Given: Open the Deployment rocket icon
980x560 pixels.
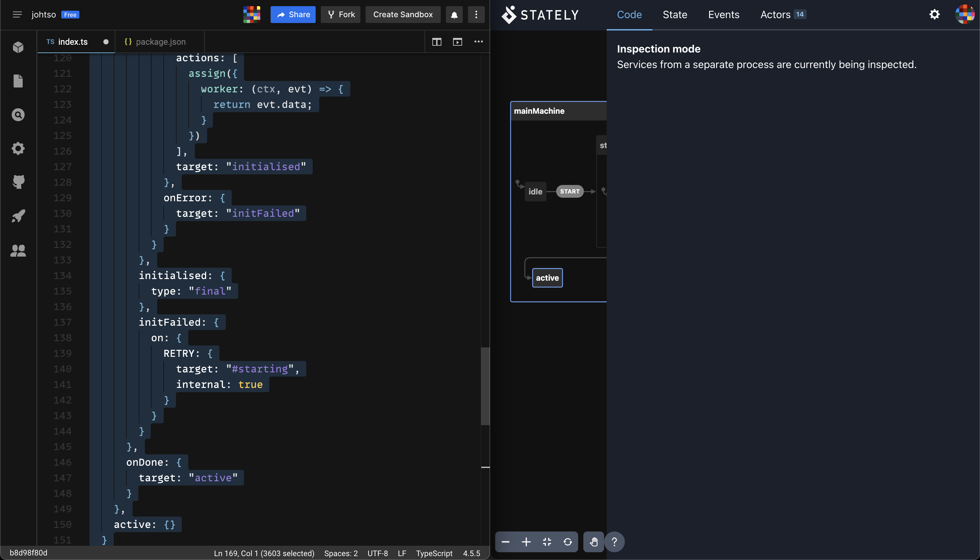Looking at the screenshot, I should 18,216.
